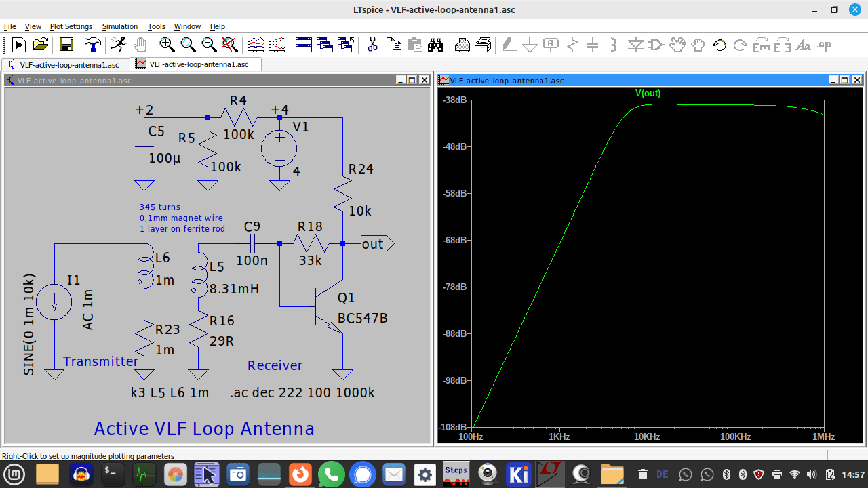The image size is (868, 488).
Task: Click the Redo arrow icon
Action: point(741,45)
